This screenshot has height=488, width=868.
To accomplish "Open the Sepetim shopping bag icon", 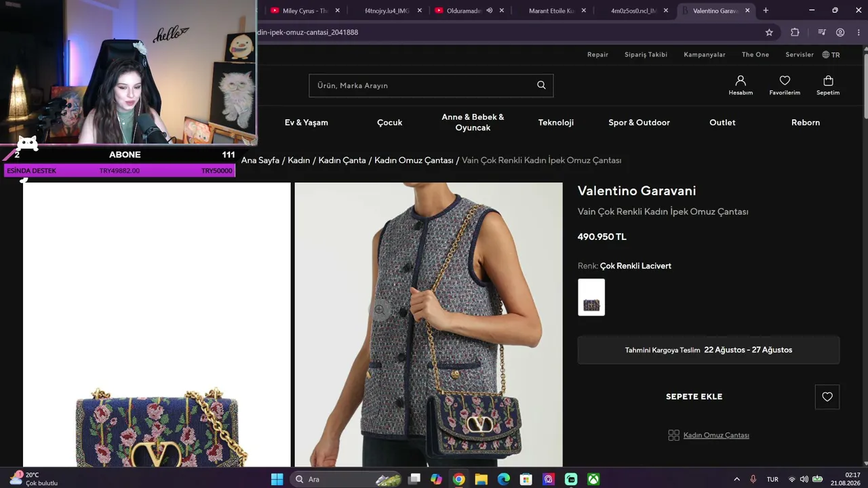I will point(828,81).
